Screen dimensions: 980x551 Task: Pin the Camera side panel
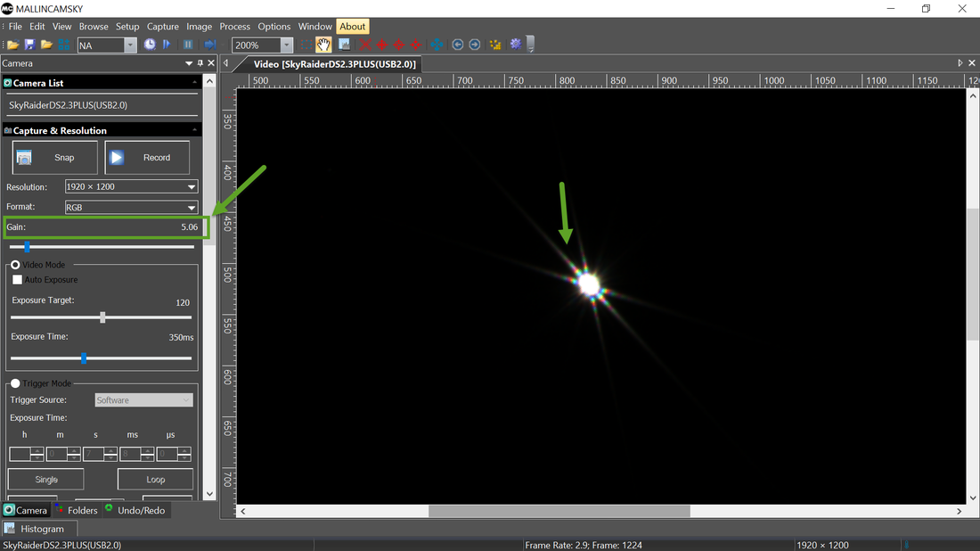[200, 63]
